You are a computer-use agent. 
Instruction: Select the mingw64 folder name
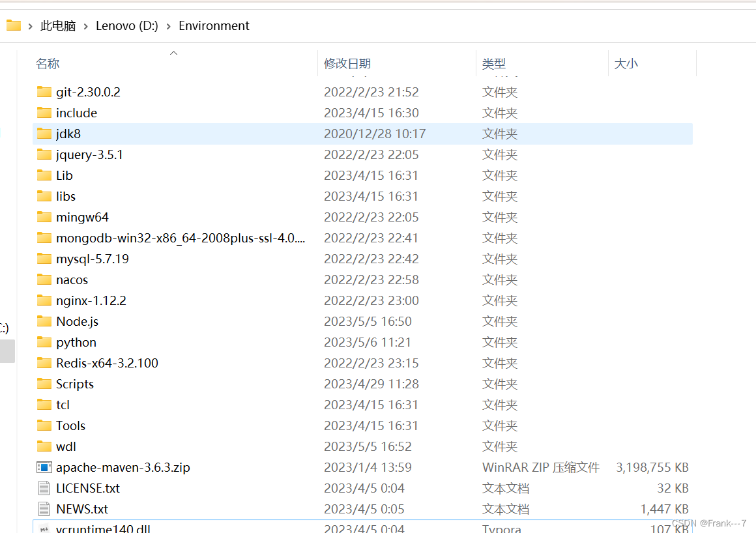pyautogui.click(x=82, y=217)
